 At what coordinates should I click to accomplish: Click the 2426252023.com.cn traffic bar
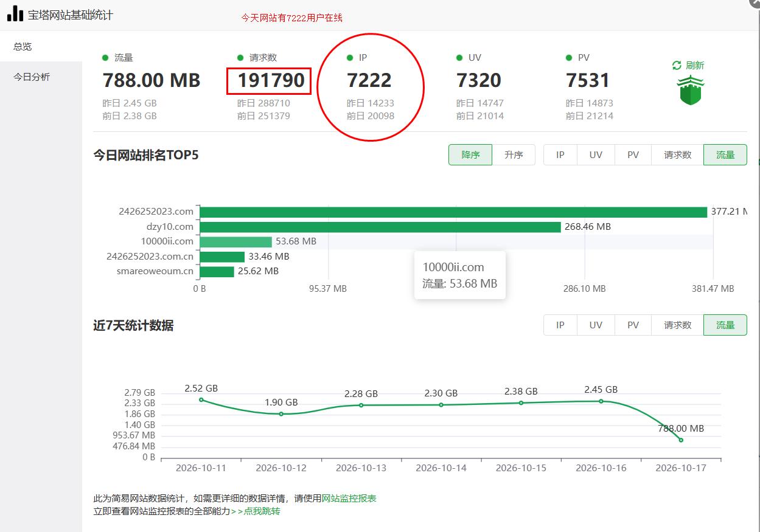tap(222, 257)
